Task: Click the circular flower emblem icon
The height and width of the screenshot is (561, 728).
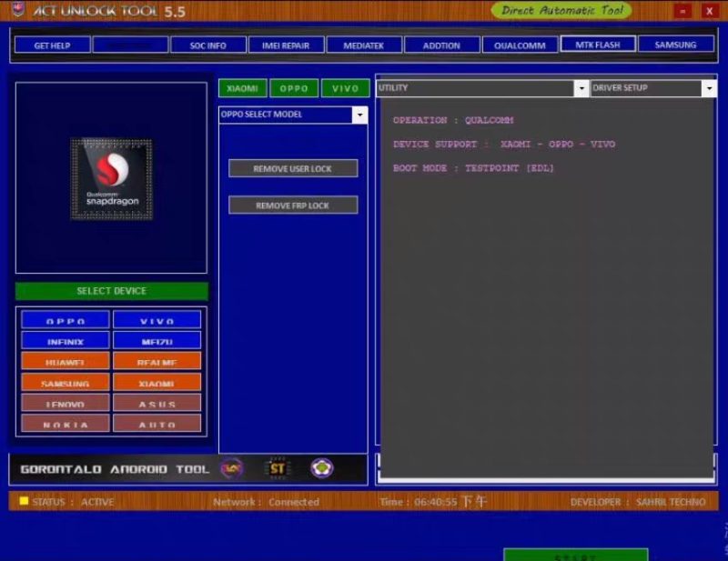Action: click(x=322, y=468)
